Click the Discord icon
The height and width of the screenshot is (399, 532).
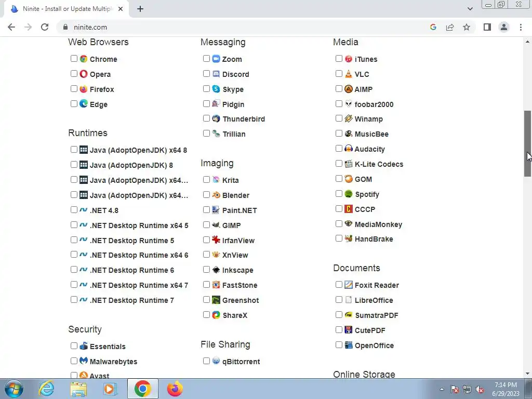pos(216,74)
